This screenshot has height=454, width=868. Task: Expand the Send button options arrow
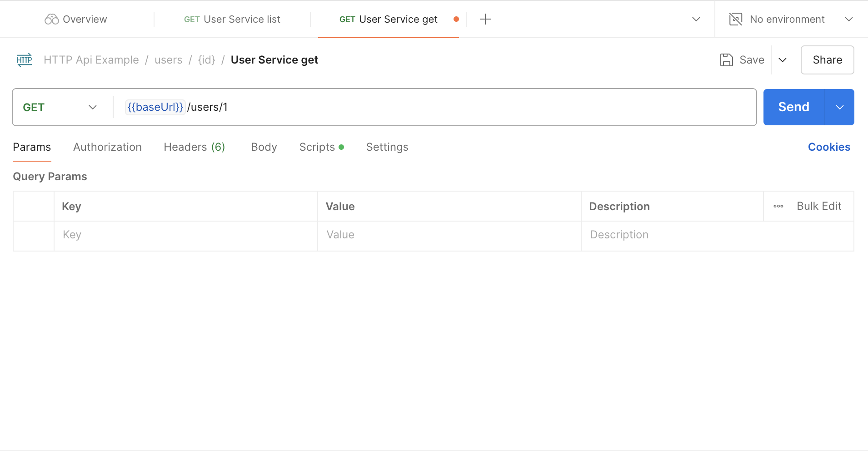(x=839, y=107)
